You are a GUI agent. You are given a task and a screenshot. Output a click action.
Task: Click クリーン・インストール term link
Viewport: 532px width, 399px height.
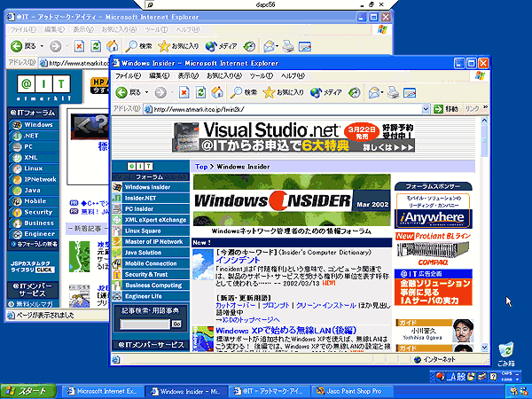point(325,305)
